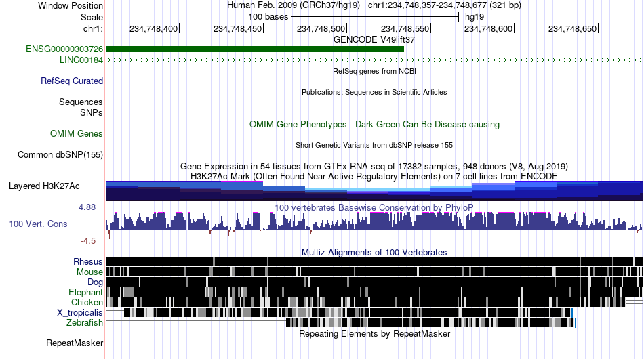The image size is (644, 359).
Task: Open the RefSeq Curated track label
Action: pyautogui.click(x=72, y=81)
